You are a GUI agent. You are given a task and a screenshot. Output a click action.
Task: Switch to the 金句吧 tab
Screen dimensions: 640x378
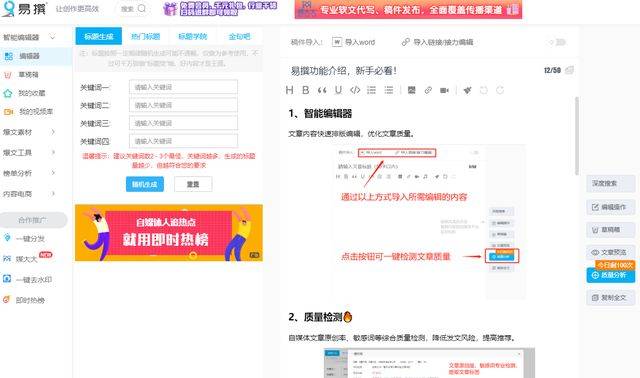[240, 36]
